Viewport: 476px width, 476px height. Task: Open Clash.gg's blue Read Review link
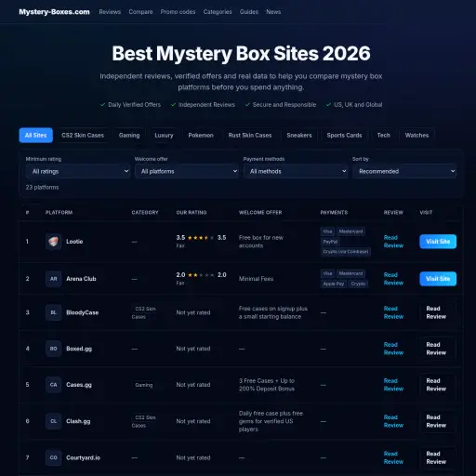point(393,421)
